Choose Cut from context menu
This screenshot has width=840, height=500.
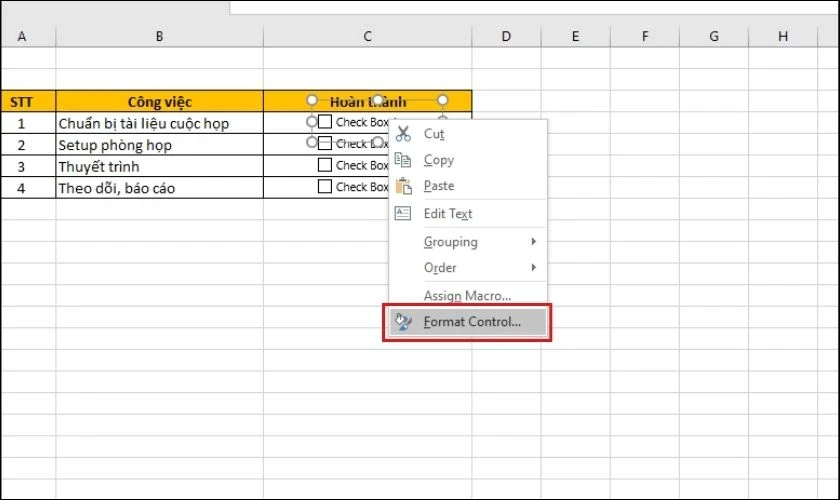point(468,134)
